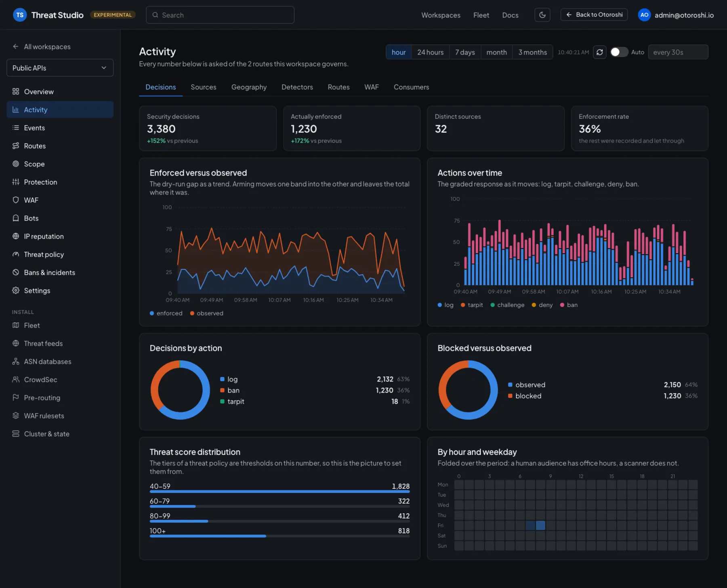This screenshot has width=727, height=588.
Task: Select the month time range
Action: (x=496, y=52)
